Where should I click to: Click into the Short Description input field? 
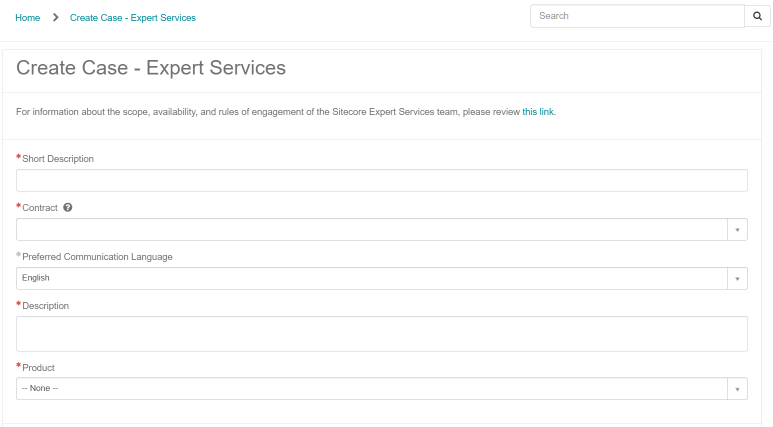pyautogui.click(x=382, y=180)
